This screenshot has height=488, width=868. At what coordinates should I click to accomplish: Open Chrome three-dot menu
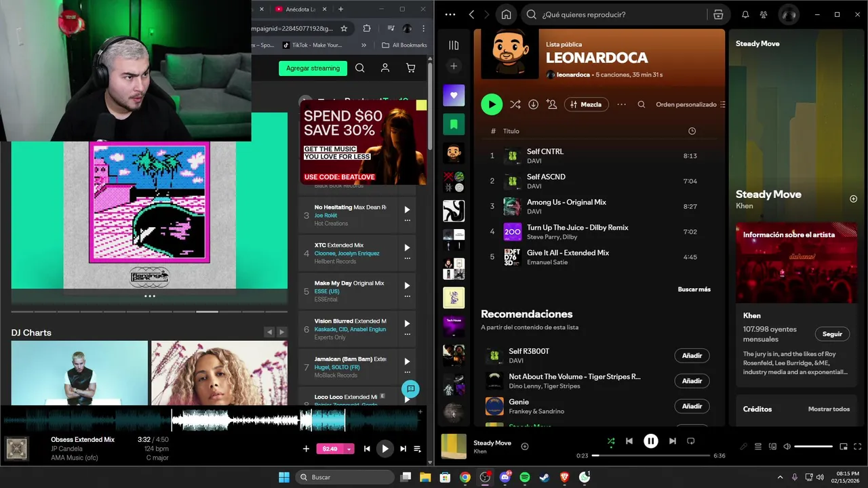[x=424, y=28]
